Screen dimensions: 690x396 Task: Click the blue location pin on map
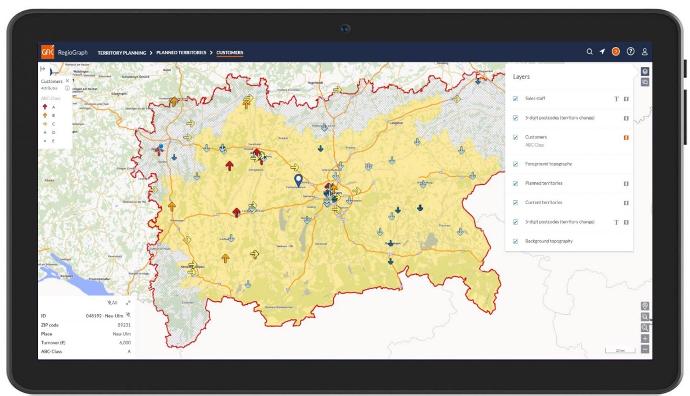pos(298,180)
